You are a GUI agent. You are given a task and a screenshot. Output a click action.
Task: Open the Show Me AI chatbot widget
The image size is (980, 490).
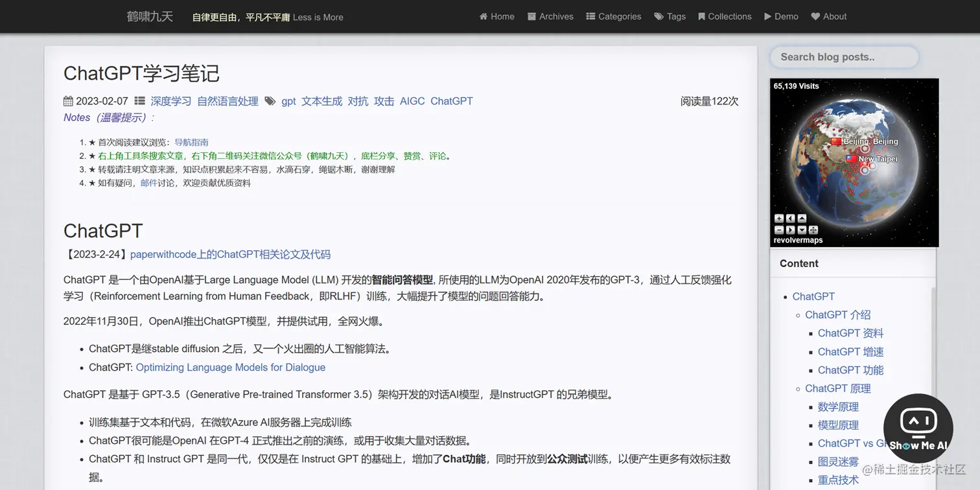point(918,428)
